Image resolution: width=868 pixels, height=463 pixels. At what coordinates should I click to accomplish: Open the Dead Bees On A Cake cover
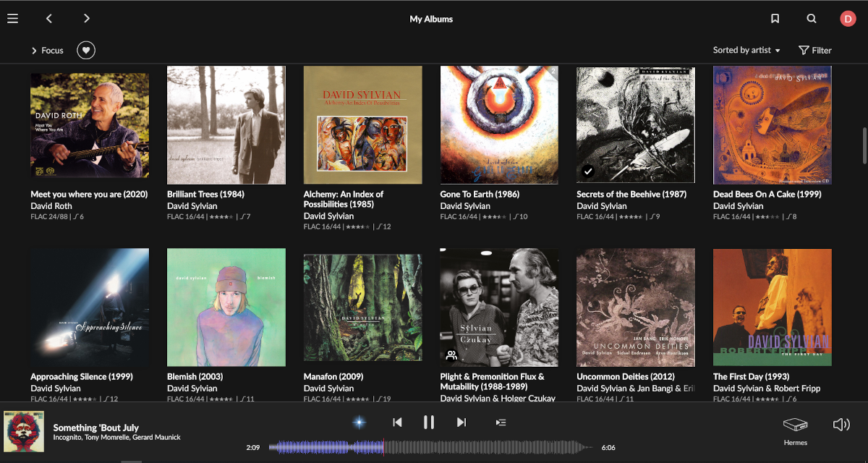[773, 125]
